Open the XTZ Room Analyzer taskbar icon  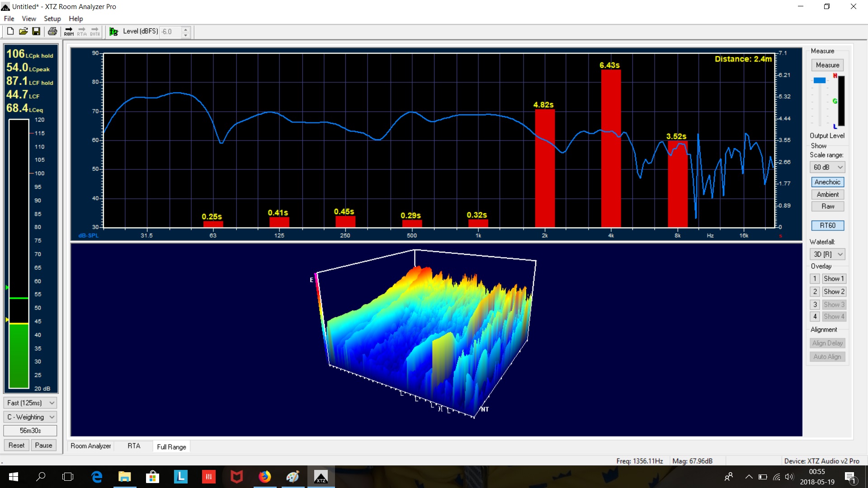point(321,477)
